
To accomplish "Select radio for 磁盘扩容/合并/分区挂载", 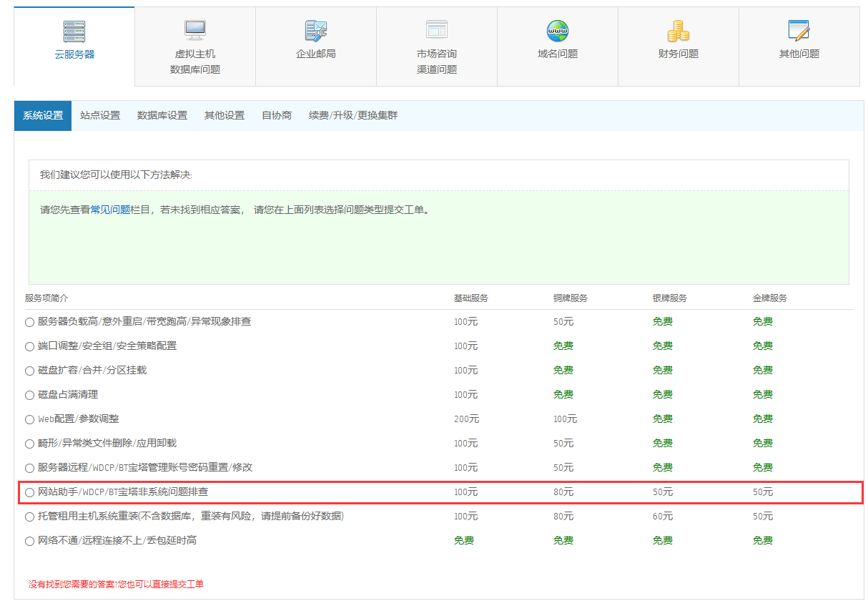I will click(29, 371).
